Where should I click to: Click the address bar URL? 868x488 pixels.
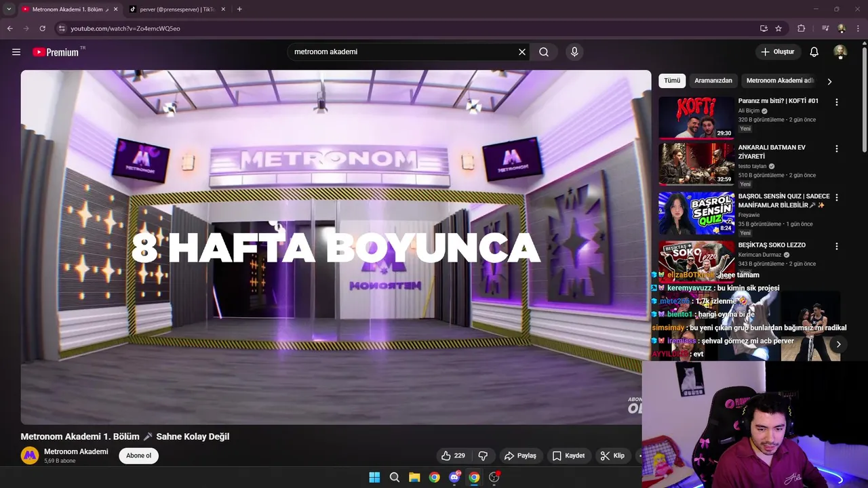point(125,28)
